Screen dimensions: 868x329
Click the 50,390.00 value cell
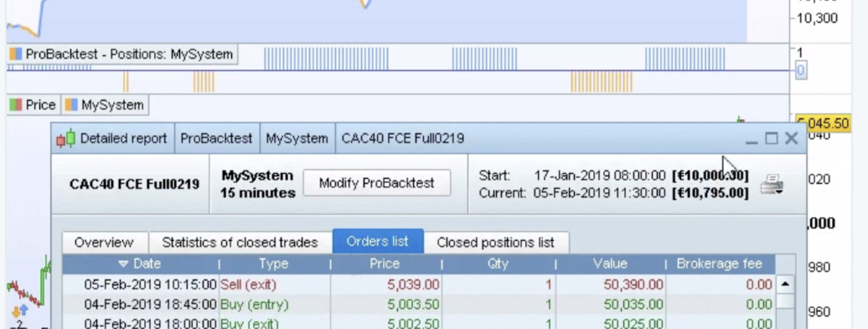(x=633, y=285)
